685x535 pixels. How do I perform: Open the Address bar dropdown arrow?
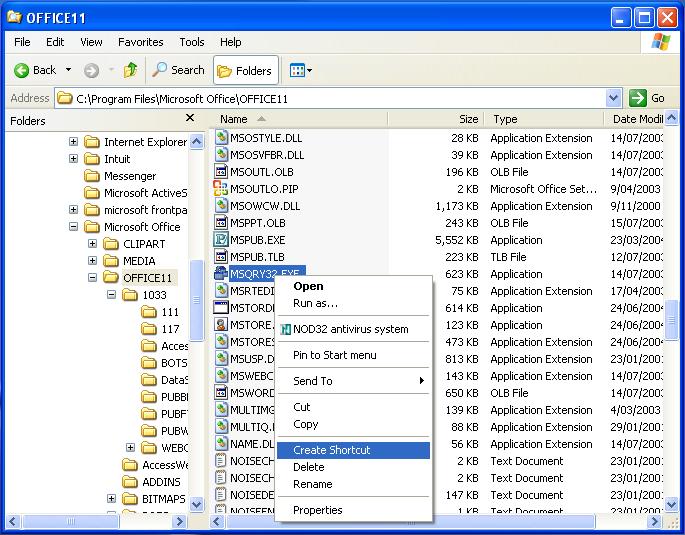click(x=614, y=98)
